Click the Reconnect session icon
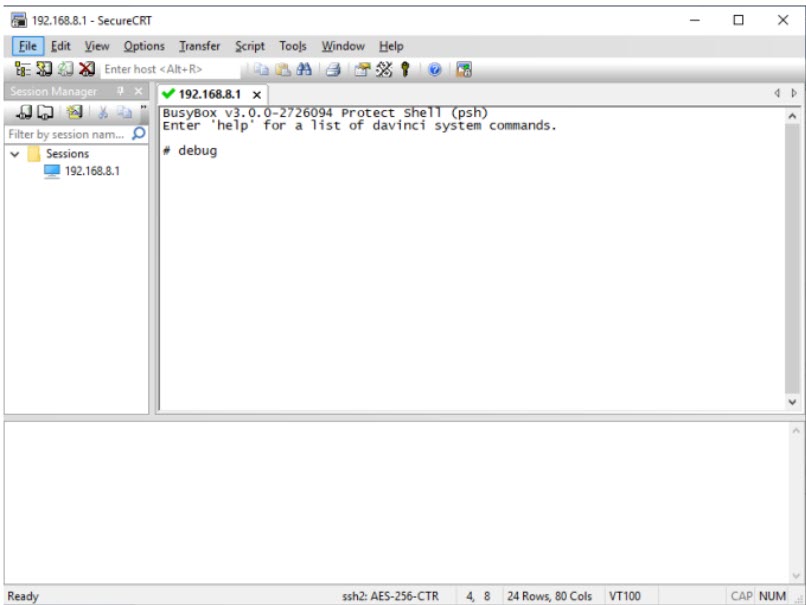 point(66,69)
